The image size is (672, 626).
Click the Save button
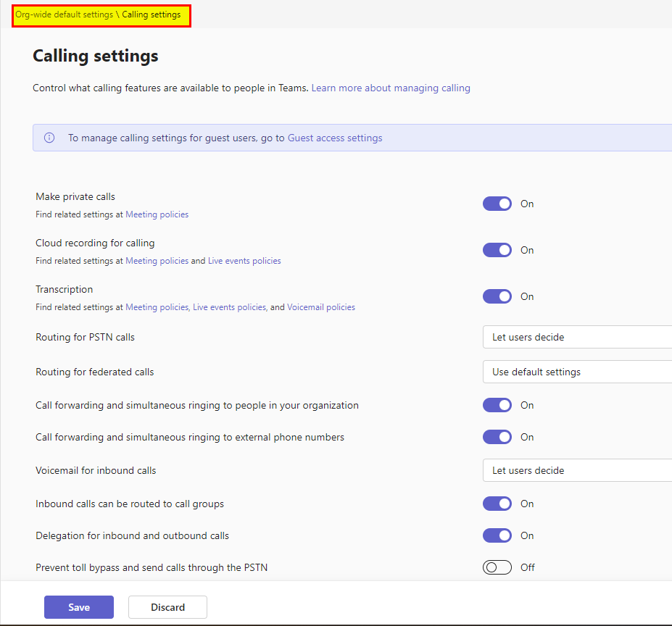79,607
